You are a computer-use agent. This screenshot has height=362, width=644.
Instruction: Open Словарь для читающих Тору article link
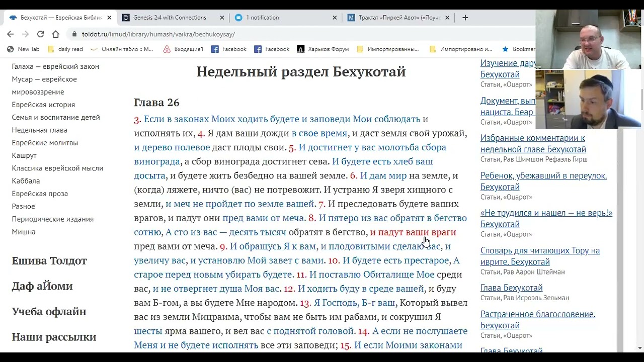(540, 256)
